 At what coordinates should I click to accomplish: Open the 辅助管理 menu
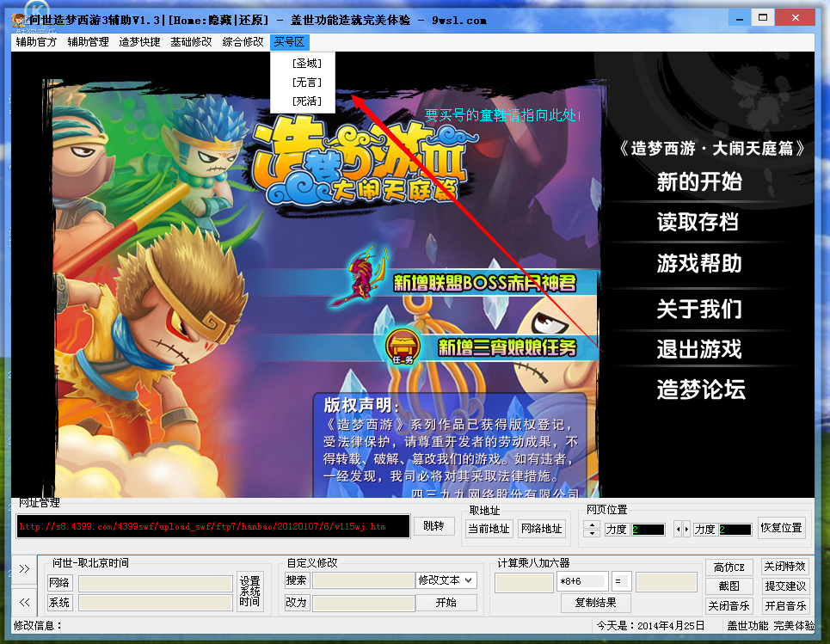click(x=88, y=42)
